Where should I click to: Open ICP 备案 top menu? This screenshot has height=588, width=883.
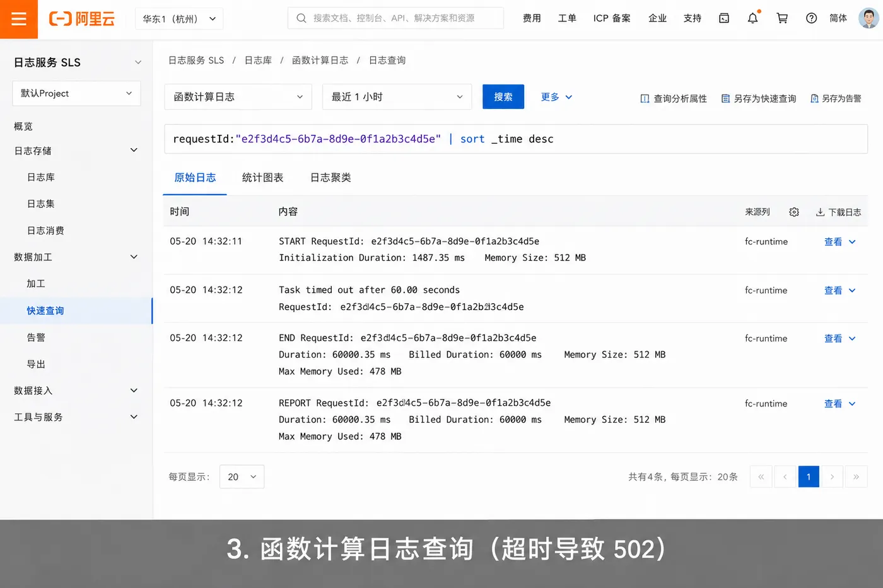612,18
